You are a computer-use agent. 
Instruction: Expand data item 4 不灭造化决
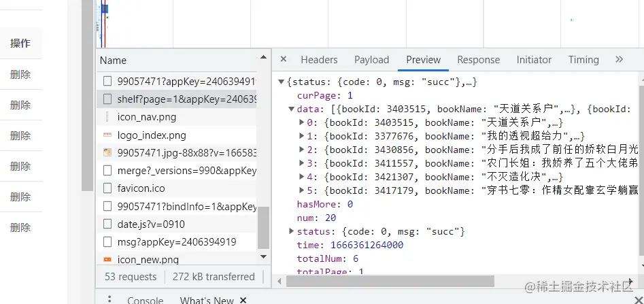[301, 177]
